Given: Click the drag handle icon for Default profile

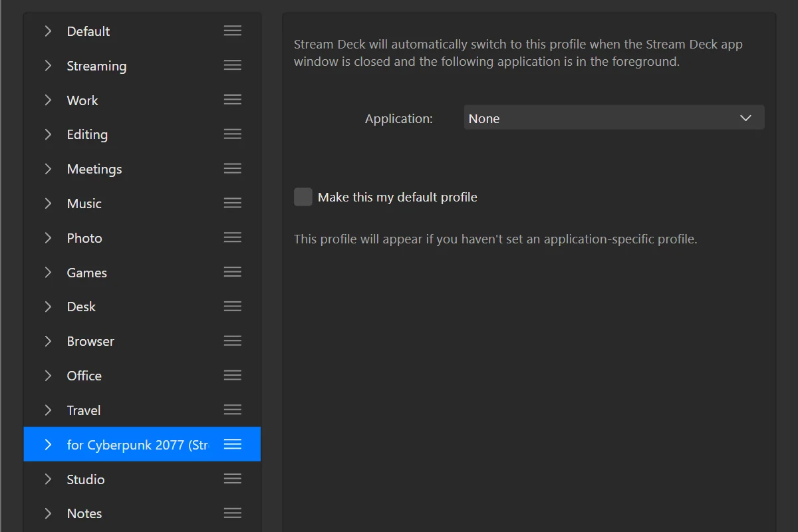Looking at the screenshot, I should (232, 31).
